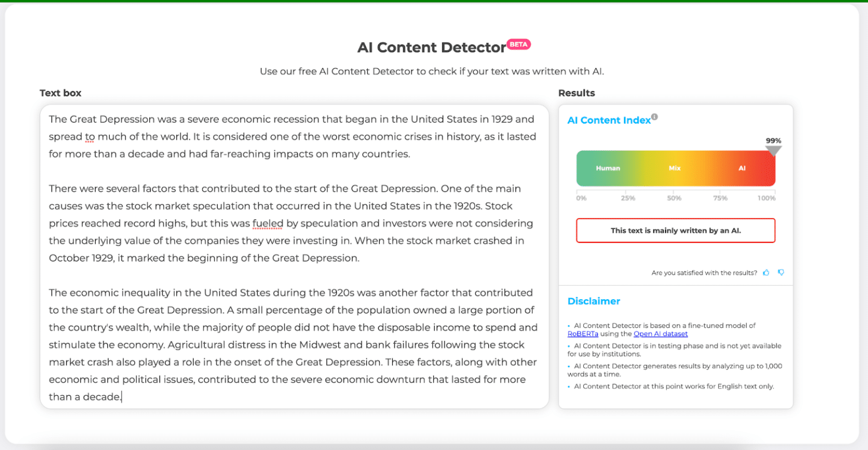Click the "Are you satisfied with the results?" text
The image size is (868, 450).
[x=704, y=273]
